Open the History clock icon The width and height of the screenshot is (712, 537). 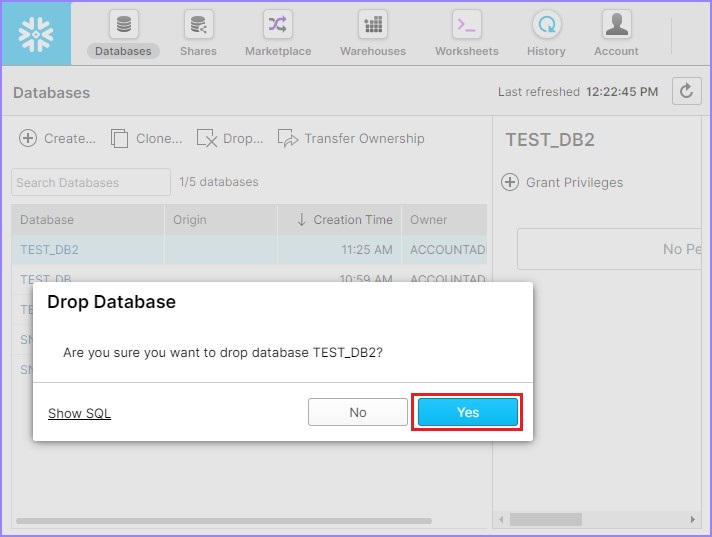click(546, 24)
